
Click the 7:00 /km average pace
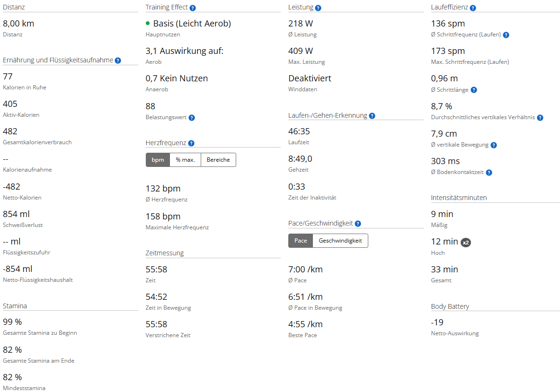tap(305, 270)
